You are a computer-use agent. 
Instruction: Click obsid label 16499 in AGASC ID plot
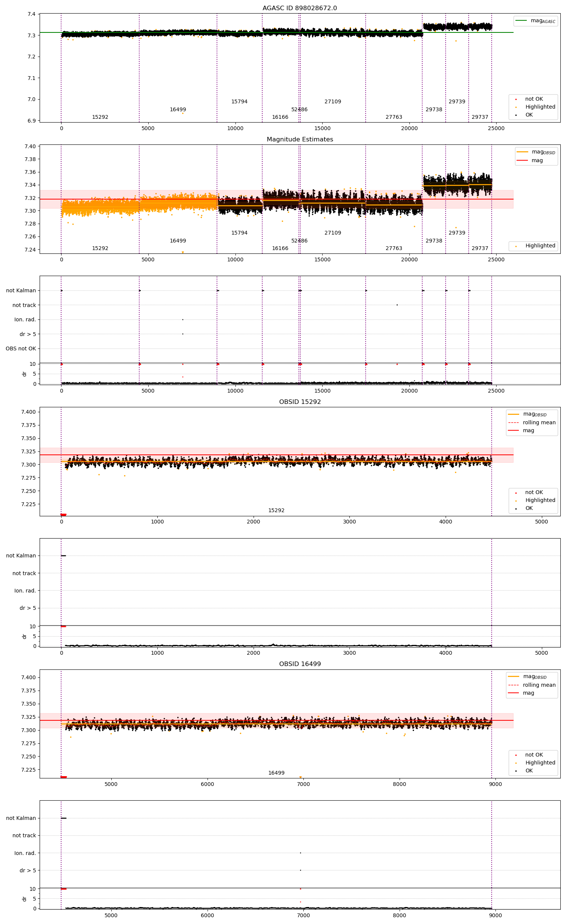pos(178,109)
